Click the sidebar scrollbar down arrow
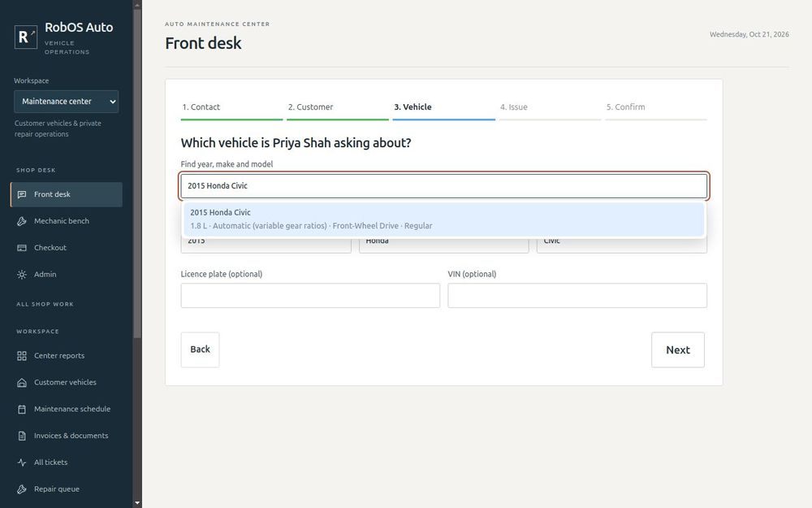Viewport: 812px width, 508px height. point(137,503)
